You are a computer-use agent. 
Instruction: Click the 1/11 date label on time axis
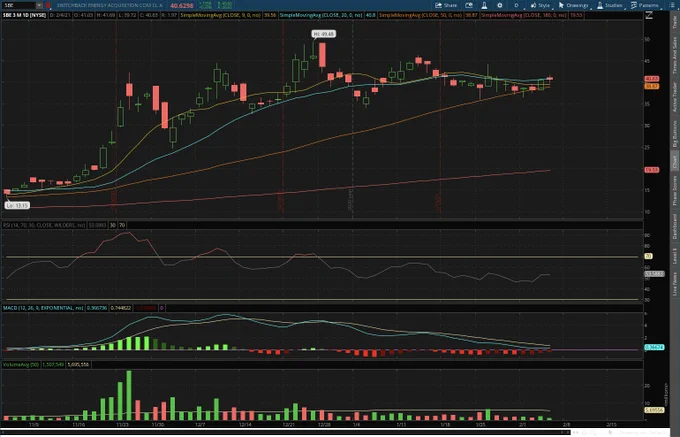pos(401,424)
